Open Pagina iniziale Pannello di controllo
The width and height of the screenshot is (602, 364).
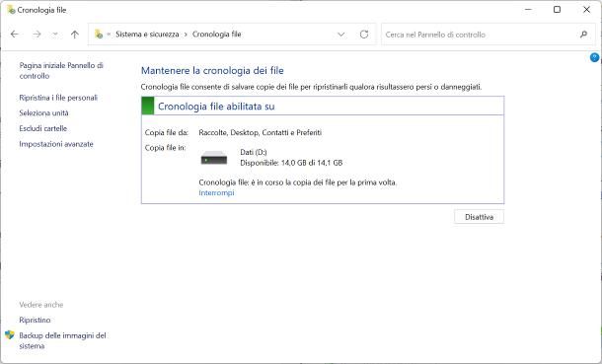tap(61, 71)
